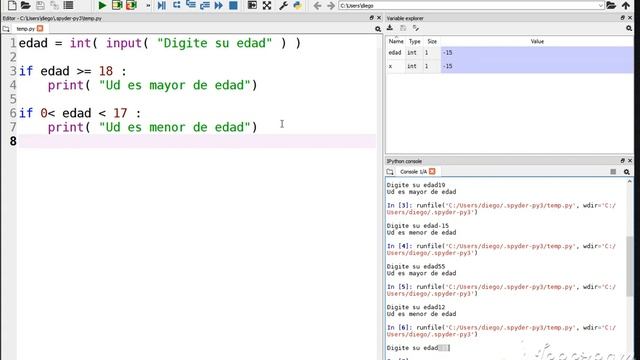Browse for a working directory

point(611,5)
